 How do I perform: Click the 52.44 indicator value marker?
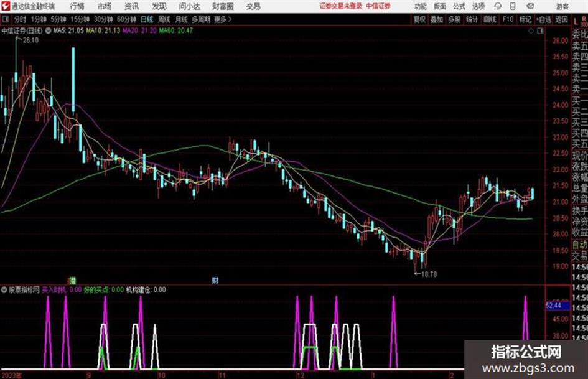point(554,306)
